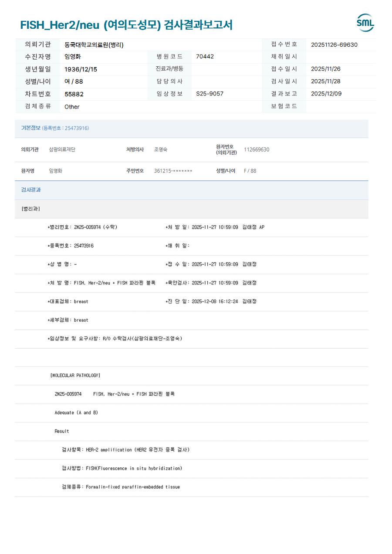Screen dimensions: 392x554
Task: Click the 검체종류 value Other
Action: tap(72, 107)
